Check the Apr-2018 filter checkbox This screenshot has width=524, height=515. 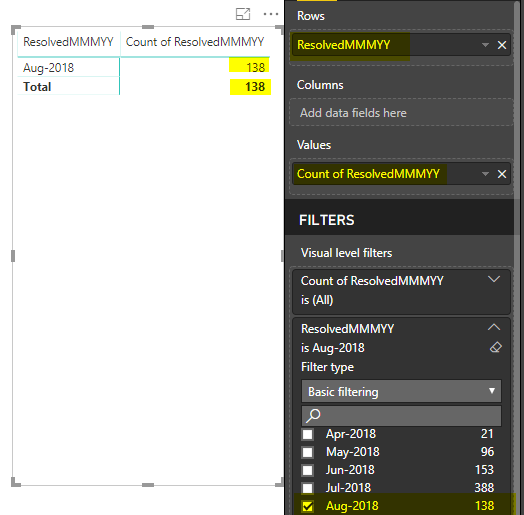click(307, 434)
